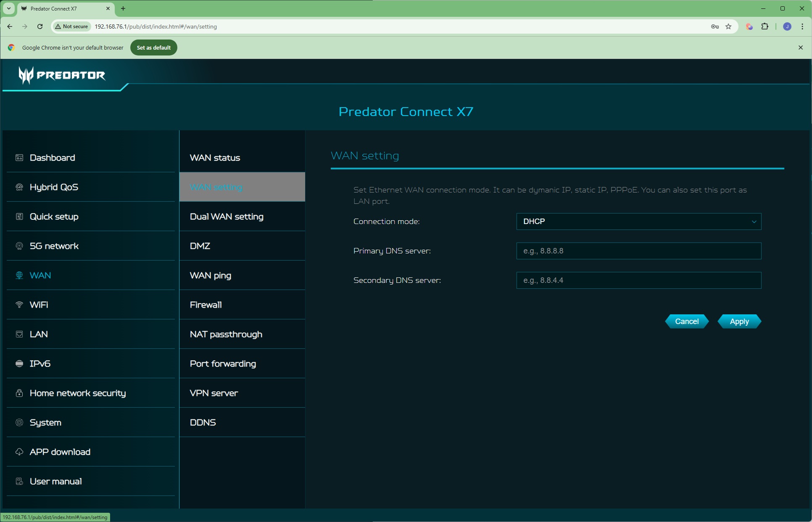Open the Chrome extensions puzzle icon
Viewport: 812px width, 522px height.
(x=765, y=26)
